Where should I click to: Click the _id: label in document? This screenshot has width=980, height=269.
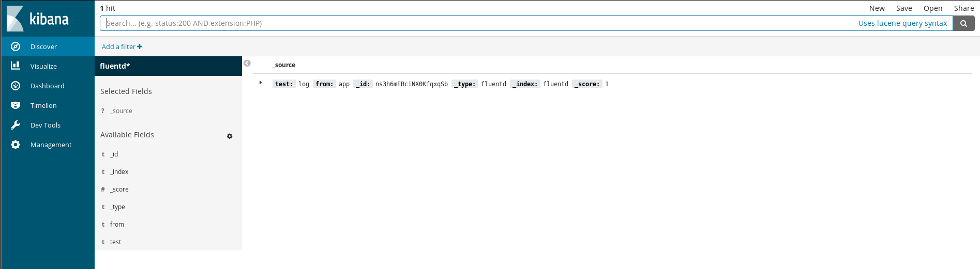pos(363,84)
